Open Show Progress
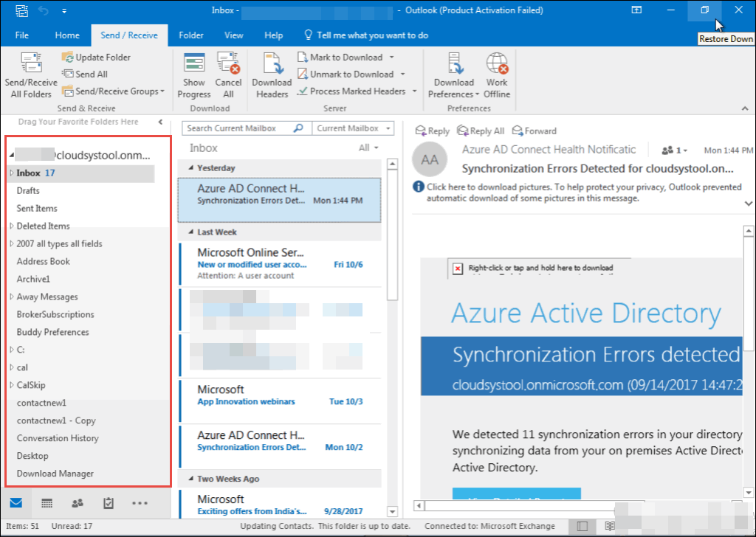The image size is (756, 537). point(194,76)
